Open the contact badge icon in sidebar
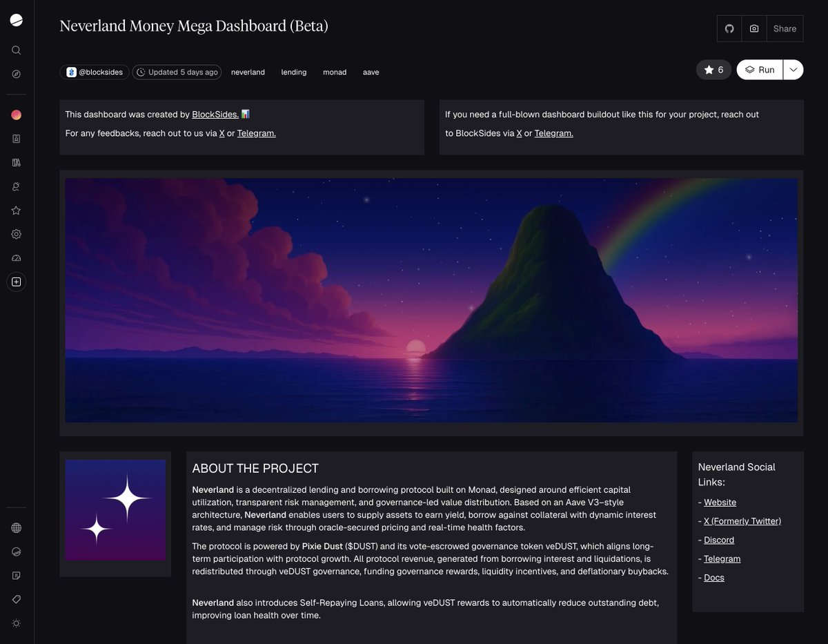 (17, 139)
